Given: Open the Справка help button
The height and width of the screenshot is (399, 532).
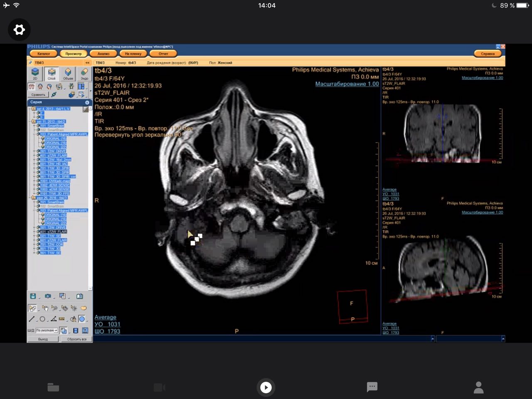Looking at the screenshot, I should click(x=488, y=54).
